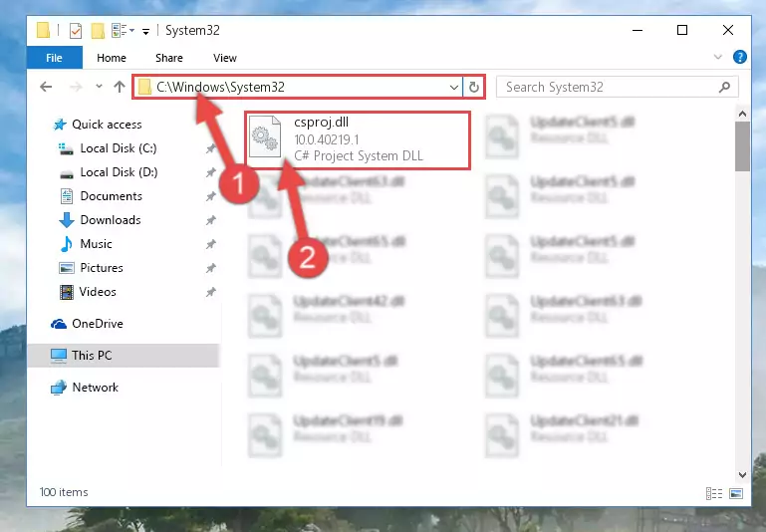
Task: Maximize the System32 window
Action: (682, 30)
